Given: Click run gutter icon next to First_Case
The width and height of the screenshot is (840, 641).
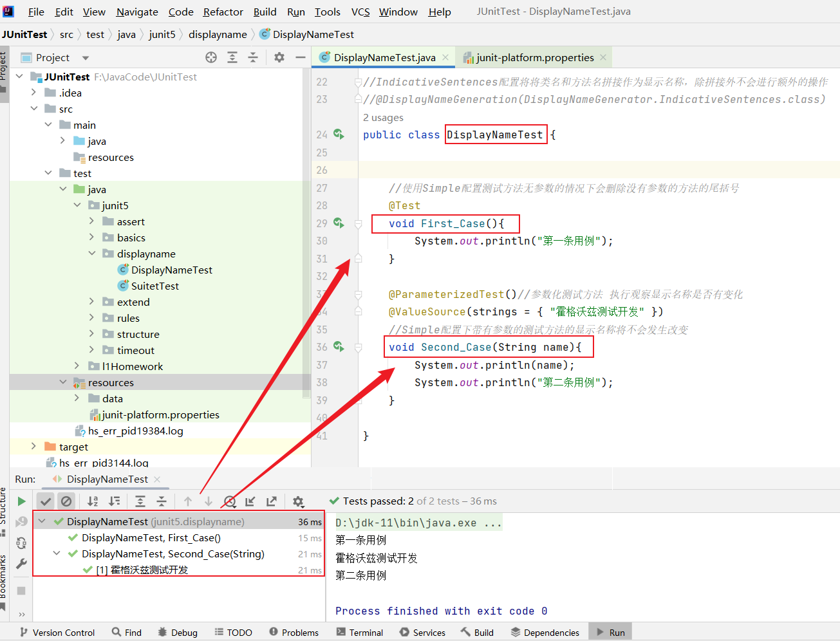Looking at the screenshot, I should pyautogui.click(x=339, y=223).
